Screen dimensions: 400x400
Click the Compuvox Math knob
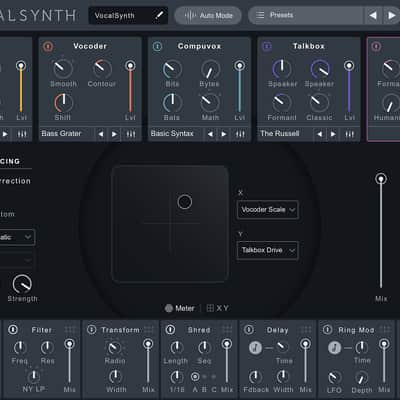coord(210,103)
